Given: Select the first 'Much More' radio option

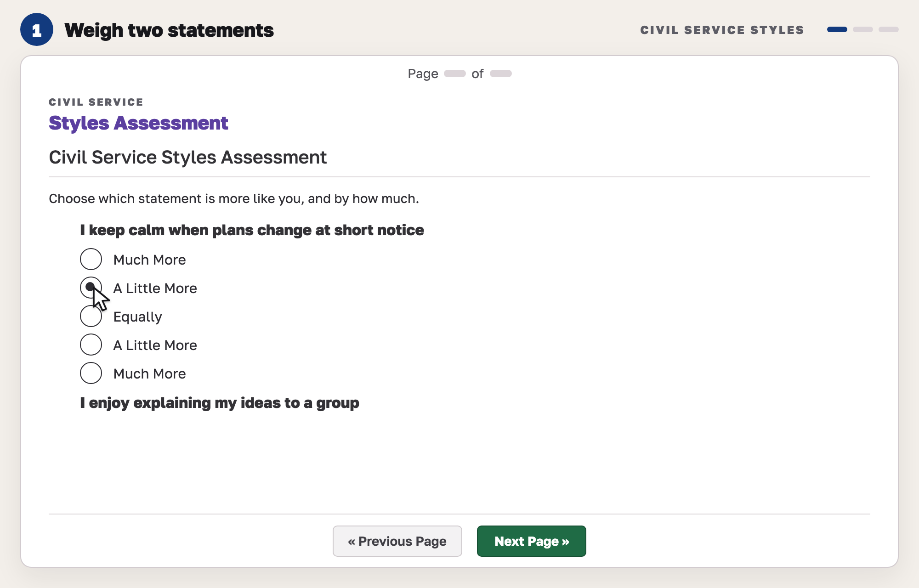Looking at the screenshot, I should (x=91, y=259).
